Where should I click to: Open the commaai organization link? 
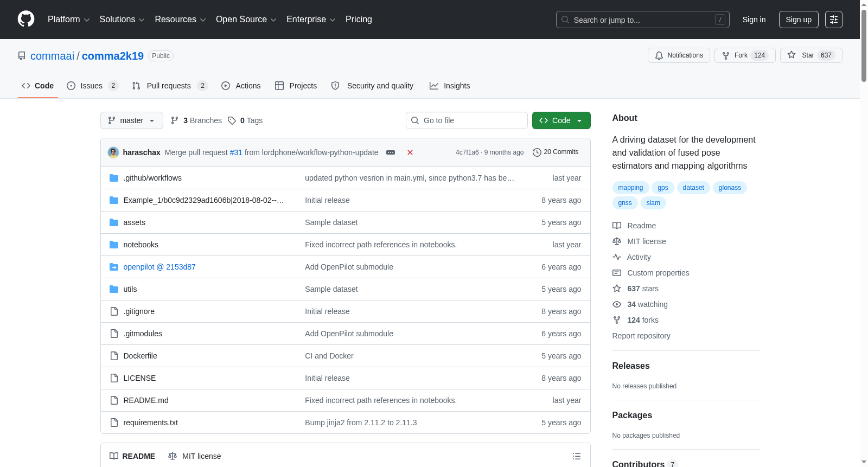(x=52, y=56)
